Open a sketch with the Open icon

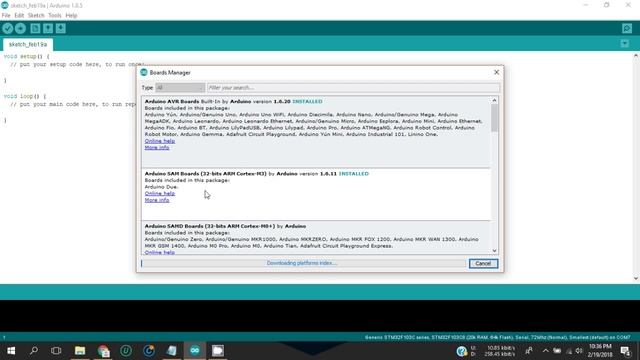48,29
